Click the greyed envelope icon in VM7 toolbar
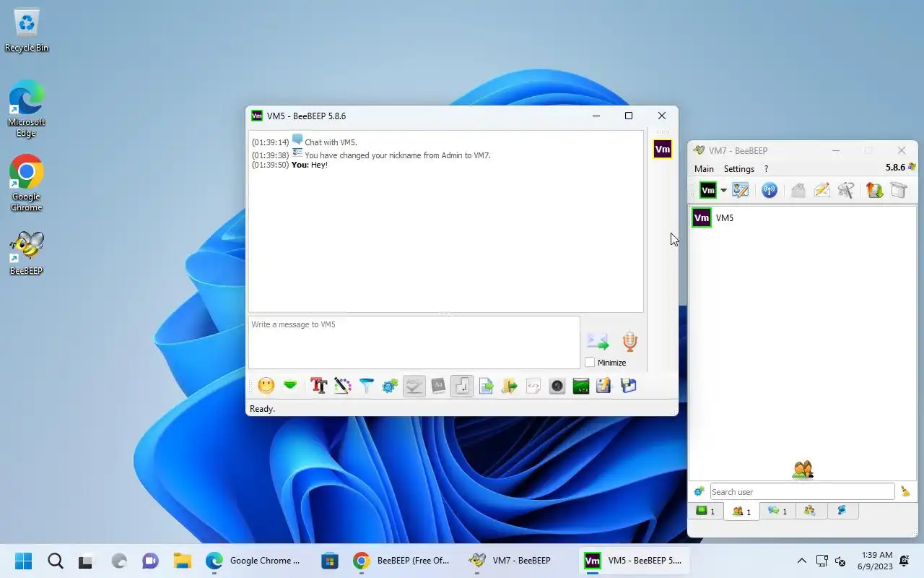The height and width of the screenshot is (578, 924). (x=798, y=190)
